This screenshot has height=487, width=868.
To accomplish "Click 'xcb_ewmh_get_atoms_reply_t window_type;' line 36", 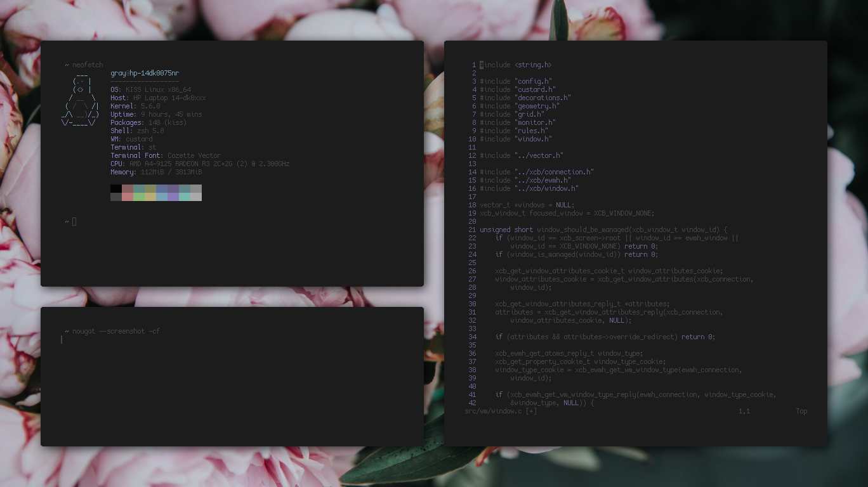I will (x=569, y=353).
